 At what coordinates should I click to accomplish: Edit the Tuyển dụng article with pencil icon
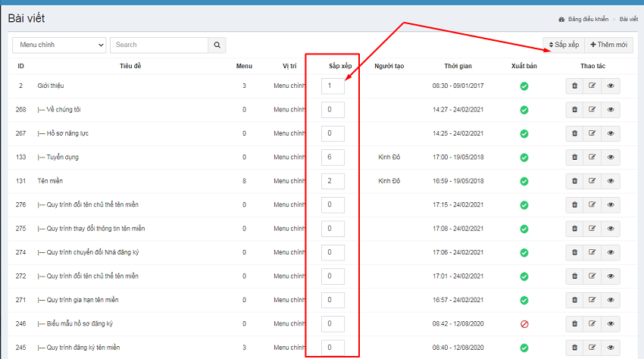pos(592,158)
